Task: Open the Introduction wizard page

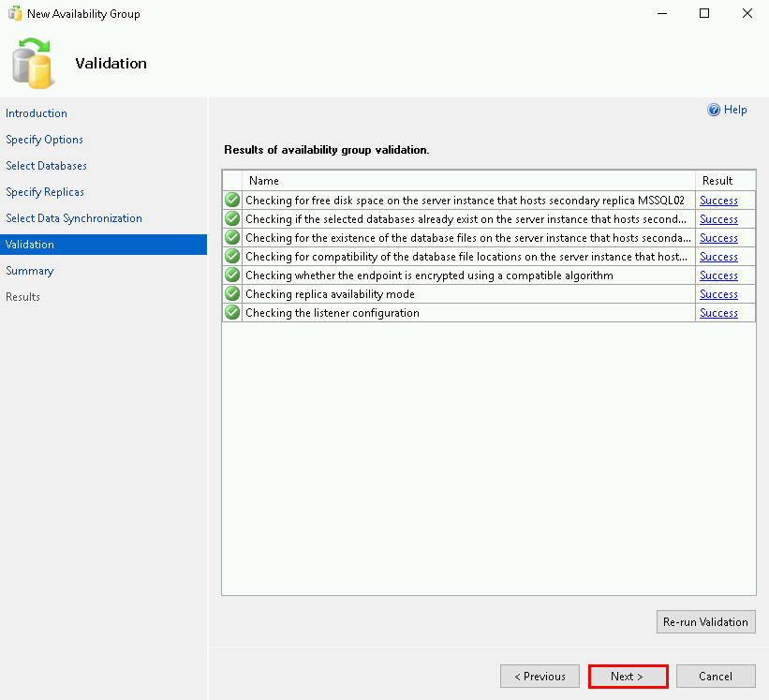Action: 37,113
